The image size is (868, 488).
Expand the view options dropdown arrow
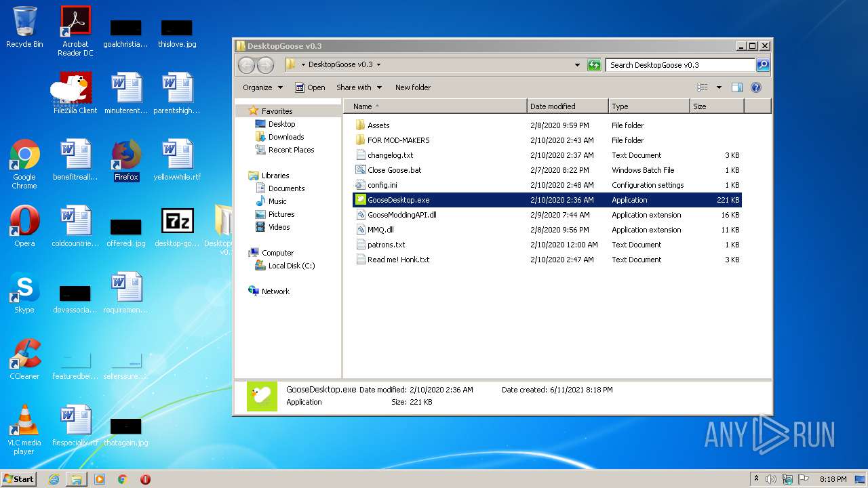(x=719, y=87)
